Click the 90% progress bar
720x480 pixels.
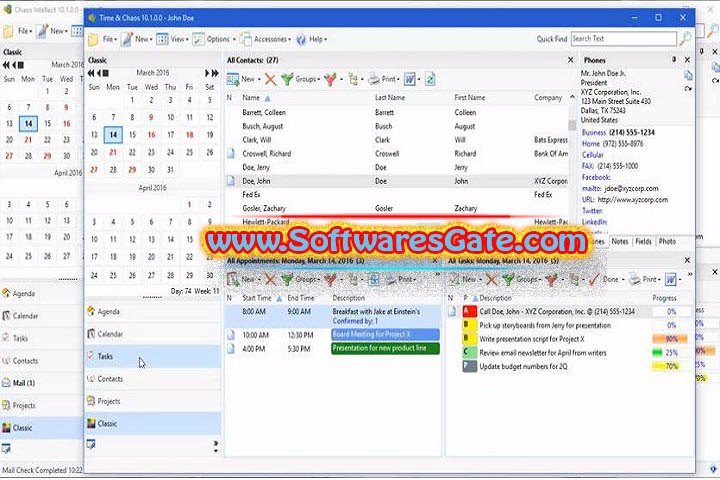point(670,339)
